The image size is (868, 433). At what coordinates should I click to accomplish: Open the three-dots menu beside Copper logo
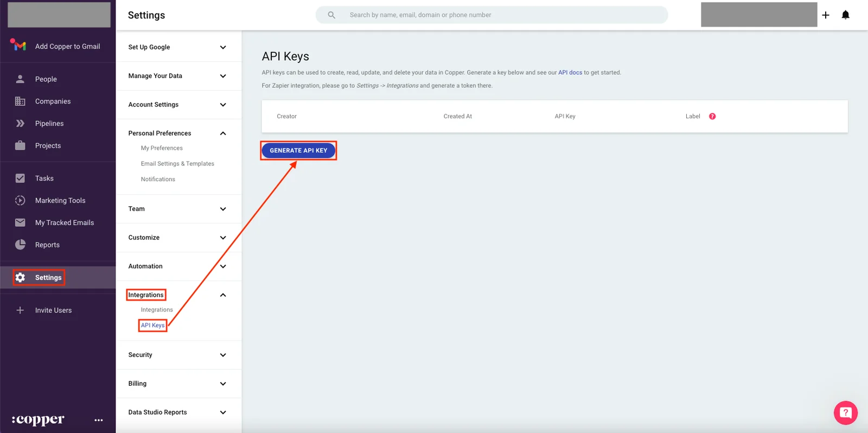(98, 420)
